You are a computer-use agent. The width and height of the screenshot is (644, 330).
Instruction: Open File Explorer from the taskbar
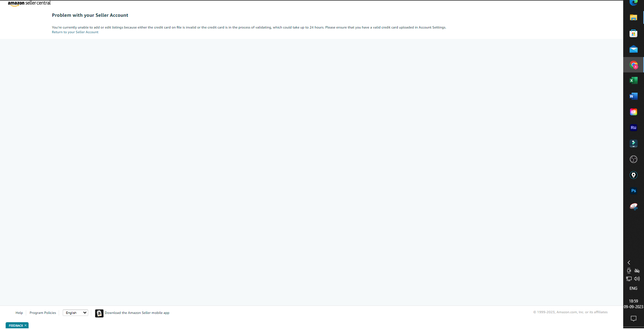[x=634, y=17]
